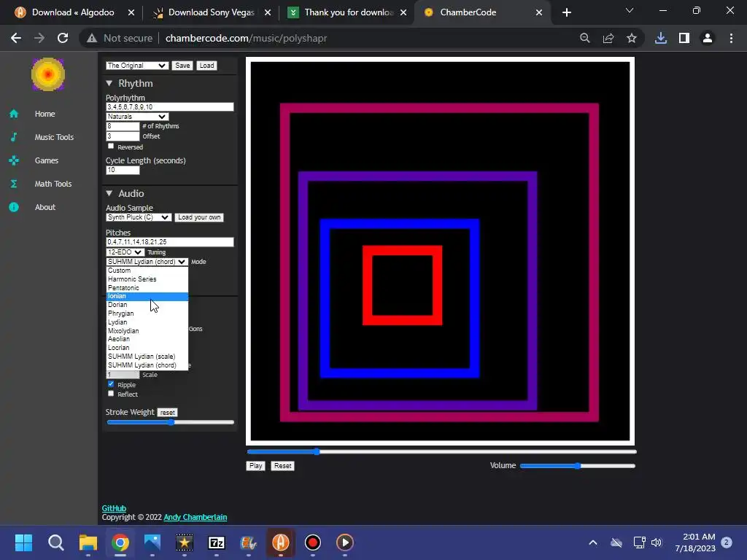This screenshot has width=747, height=560.
Task: Open The Original preset dropdown
Action: click(x=136, y=66)
